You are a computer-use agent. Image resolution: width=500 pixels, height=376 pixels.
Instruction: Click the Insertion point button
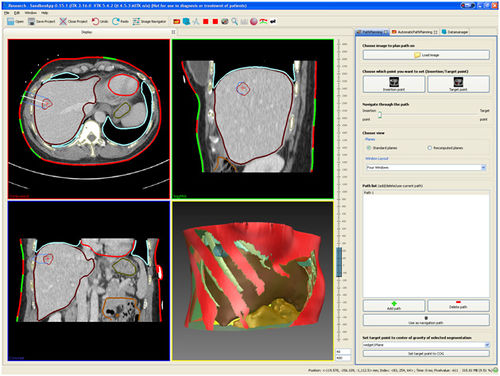click(x=394, y=84)
